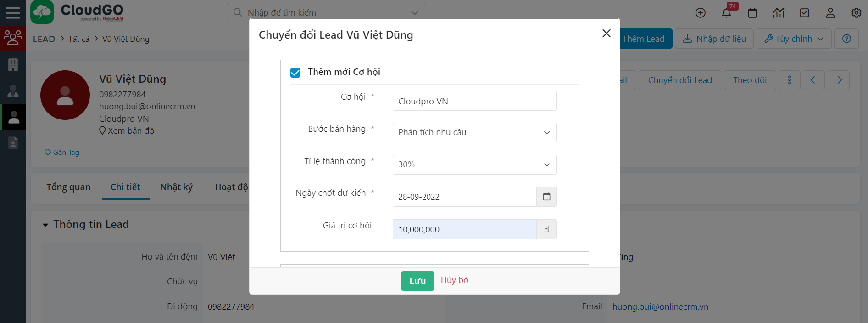Switch to the Tổng quan tab
868x323 pixels.
pos(68,187)
